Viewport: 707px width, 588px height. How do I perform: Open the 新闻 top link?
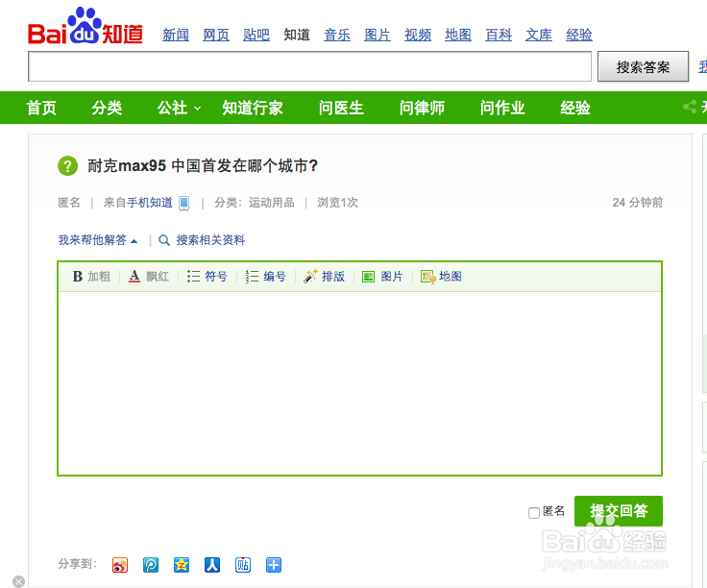[176, 35]
